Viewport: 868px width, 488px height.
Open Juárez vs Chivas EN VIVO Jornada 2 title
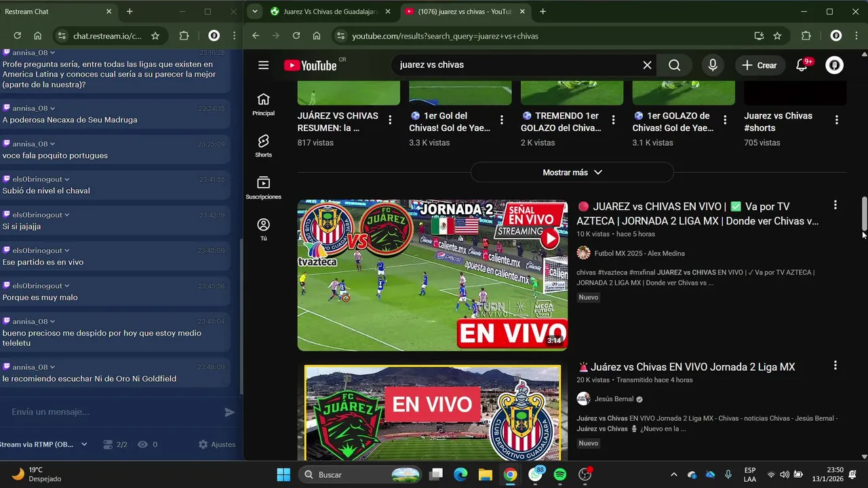(x=686, y=367)
